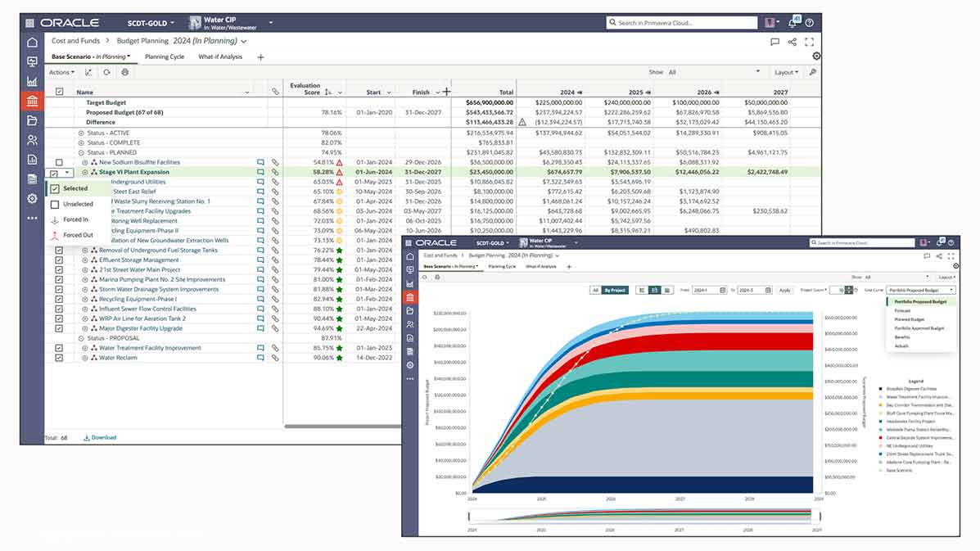The width and height of the screenshot is (980, 551).
Task: Toggle the Water Reclaim row checkbox
Action: click(x=59, y=358)
